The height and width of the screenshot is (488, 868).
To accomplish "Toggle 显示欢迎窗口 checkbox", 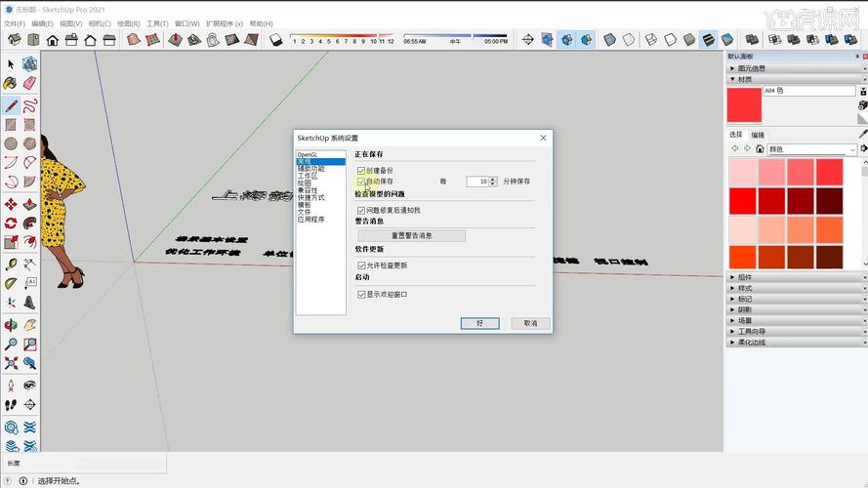I will click(x=361, y=295).
